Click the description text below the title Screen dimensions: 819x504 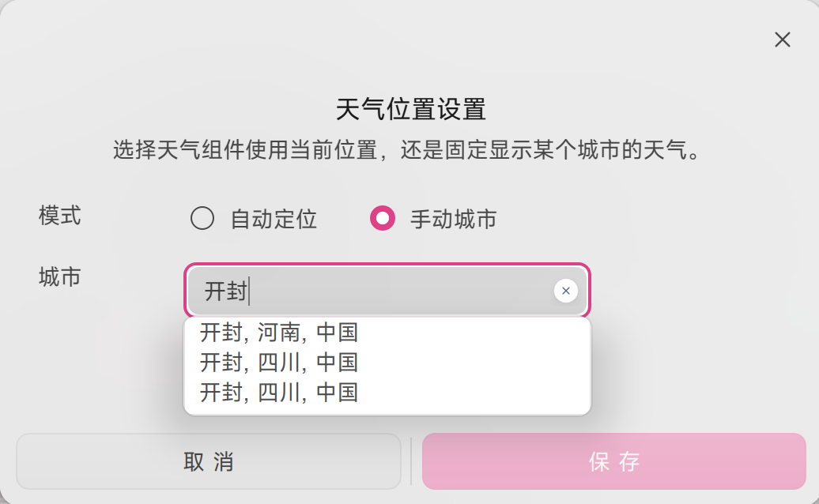(407, 150)
